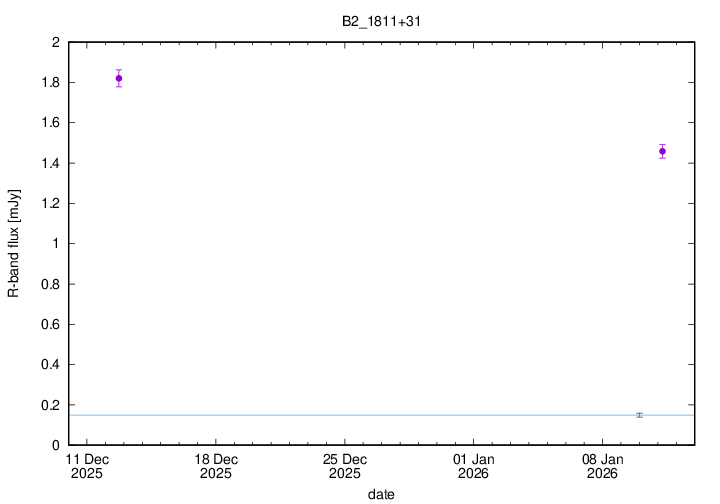Select the y-axis tick label 1
Viewport: 720px width, 504px height.
55,243
